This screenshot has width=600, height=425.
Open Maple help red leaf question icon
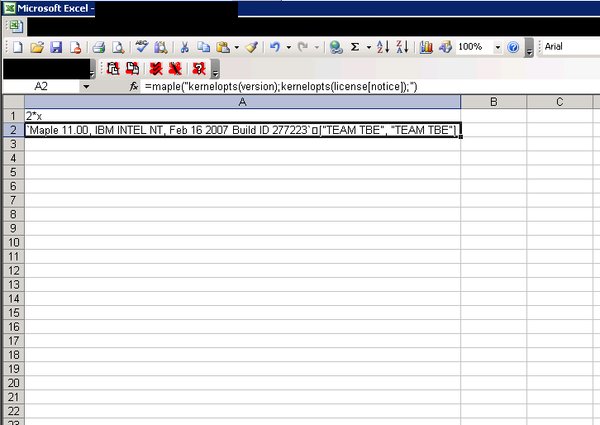[x=199, y=69]
